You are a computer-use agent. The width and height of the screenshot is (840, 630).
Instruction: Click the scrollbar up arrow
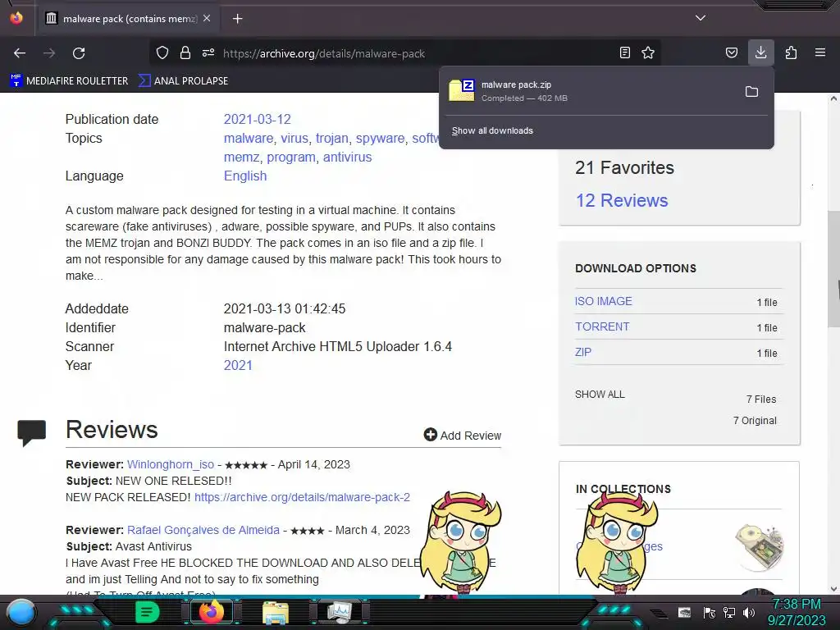pyautogui.click(x=833, y=98)
